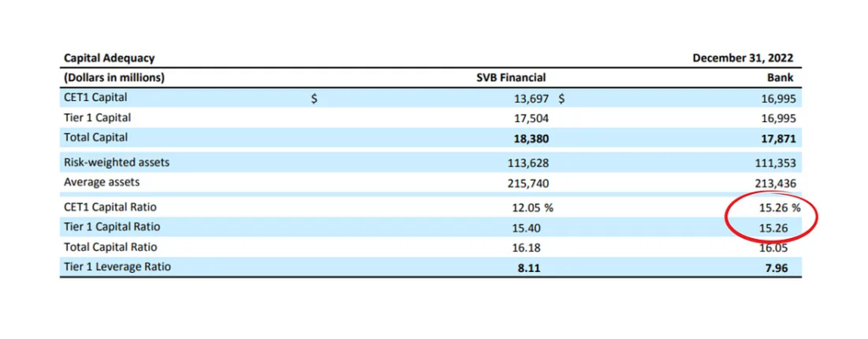Click the 'Total Capital Ratio' row label
This screenshot has height=339, width=868.
110,247
